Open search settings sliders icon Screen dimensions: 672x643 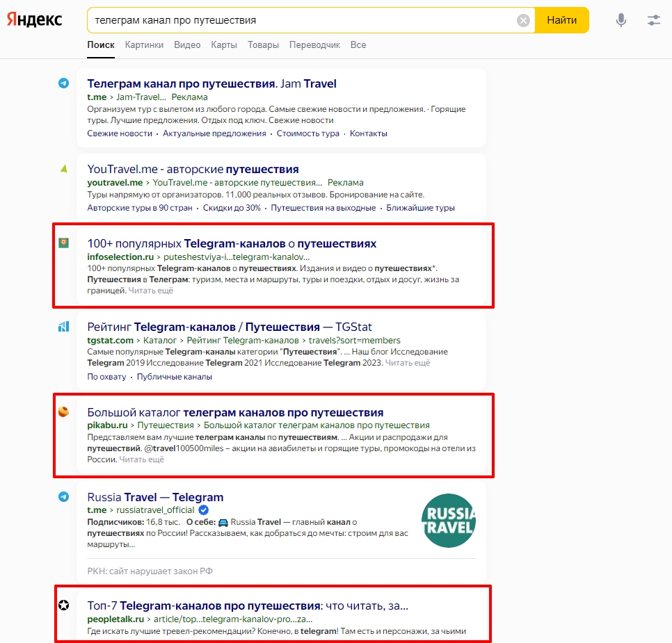coord(654,20)
